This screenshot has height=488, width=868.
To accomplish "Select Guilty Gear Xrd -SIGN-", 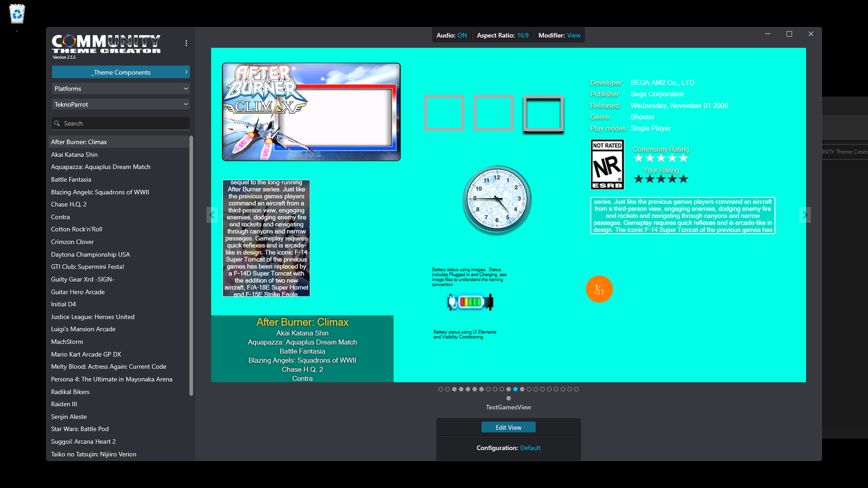I will pos(118,279).
